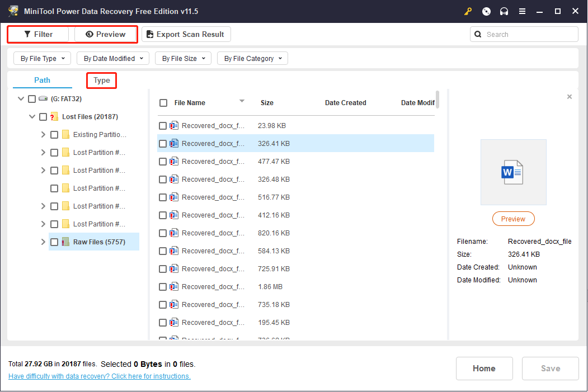The width and height of the screenshot is (588, 392).
Task: Close the preview pane with the X
Action: 569,97
